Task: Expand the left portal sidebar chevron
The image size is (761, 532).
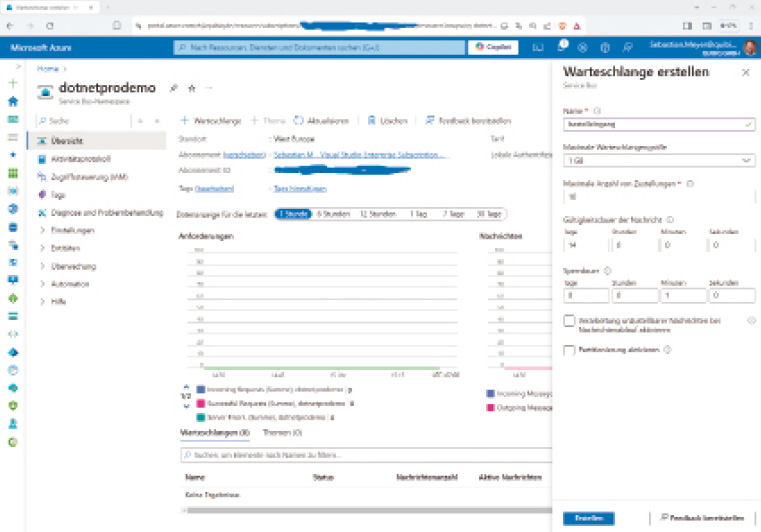Action: coord(18,66)
